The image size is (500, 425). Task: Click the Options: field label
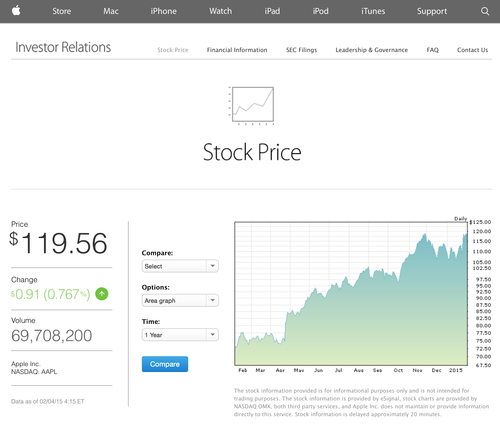coord(156,287)
